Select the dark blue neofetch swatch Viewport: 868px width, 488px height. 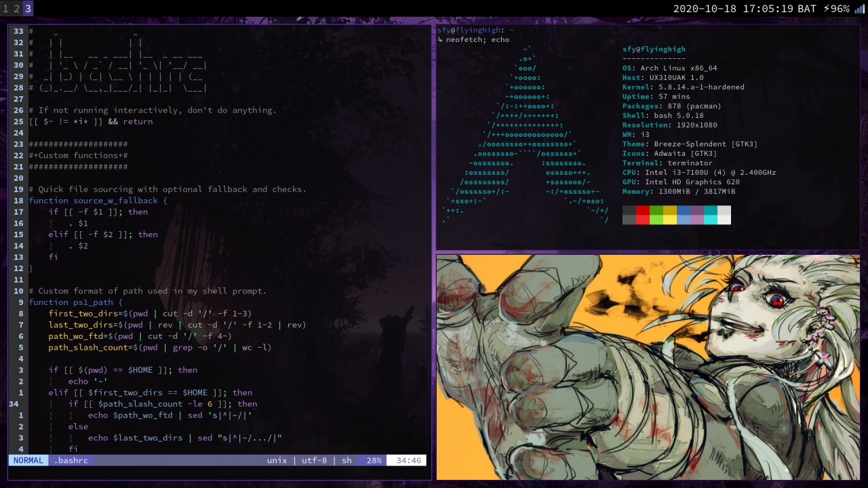pyautogui.click(x=684, y=210)
